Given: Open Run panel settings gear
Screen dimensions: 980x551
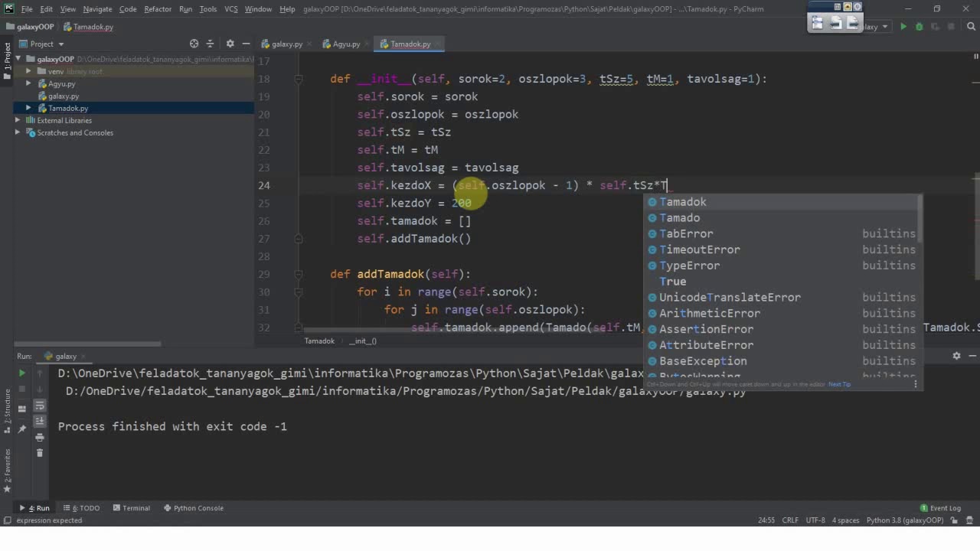Looking at the screenshot, I should (956, 356).
